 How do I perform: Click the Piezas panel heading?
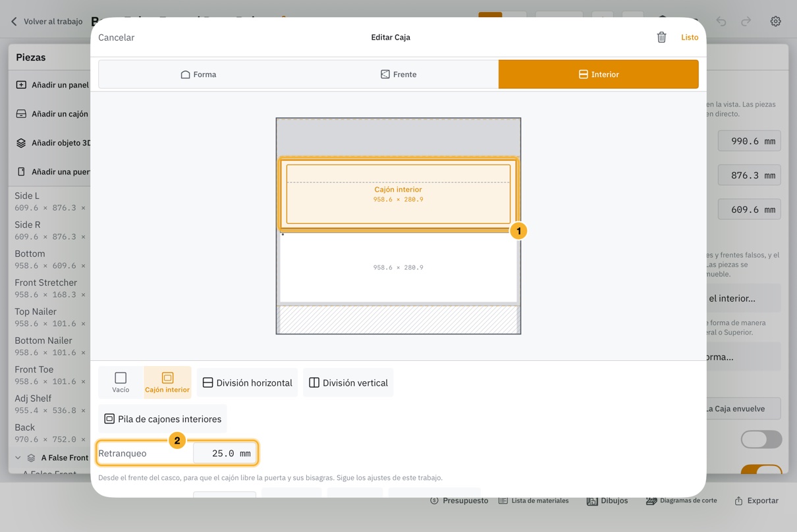[x=31, y=57]
